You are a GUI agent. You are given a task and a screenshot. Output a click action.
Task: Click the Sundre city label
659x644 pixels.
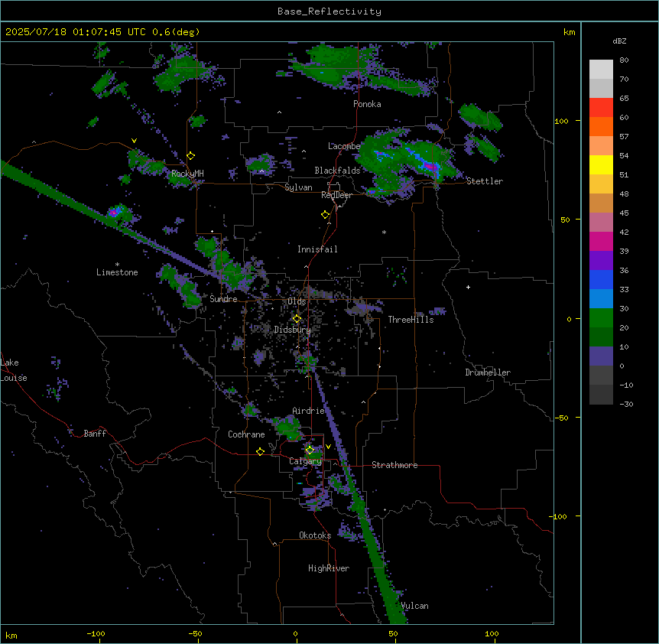pos(223,299)
